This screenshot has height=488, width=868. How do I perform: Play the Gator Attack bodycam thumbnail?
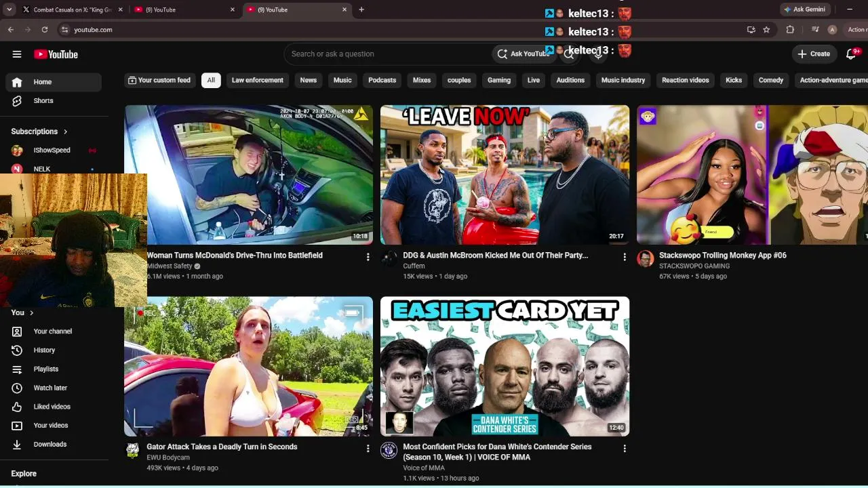(248, 366)
